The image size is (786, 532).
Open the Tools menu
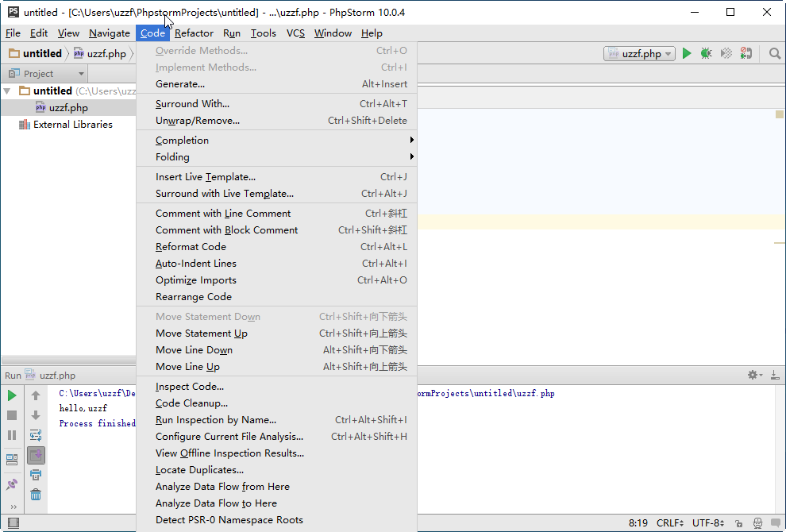[263, 33]
